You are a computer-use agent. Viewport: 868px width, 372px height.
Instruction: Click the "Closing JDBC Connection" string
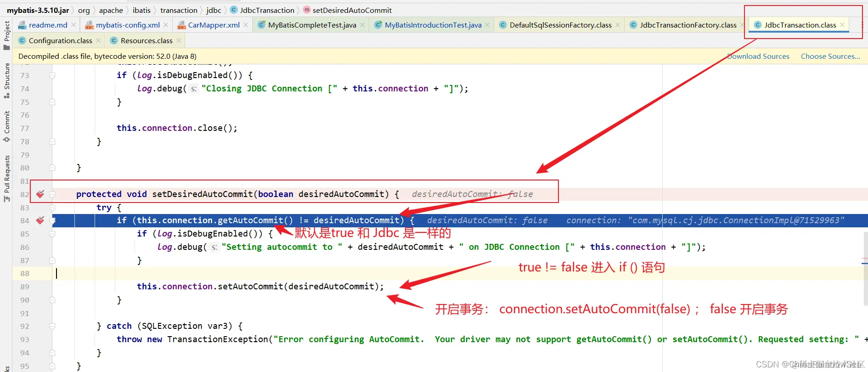[x=269, y=89]
